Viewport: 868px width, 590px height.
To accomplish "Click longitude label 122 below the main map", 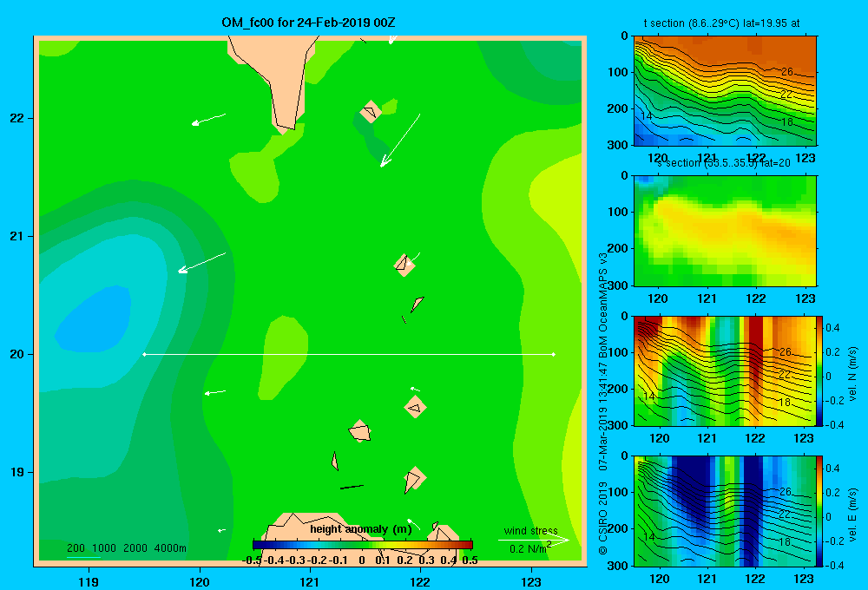I will click(x=420, y=581).
